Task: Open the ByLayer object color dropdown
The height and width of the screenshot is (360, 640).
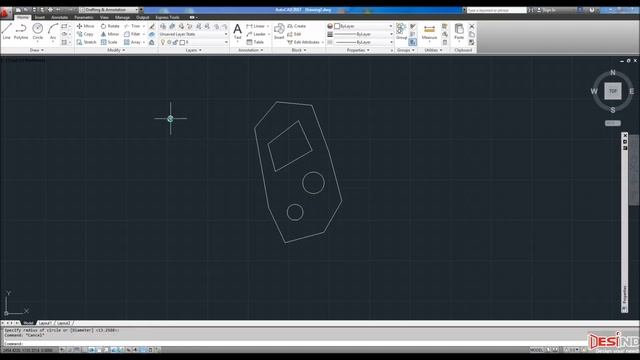Action: point(363,26)
